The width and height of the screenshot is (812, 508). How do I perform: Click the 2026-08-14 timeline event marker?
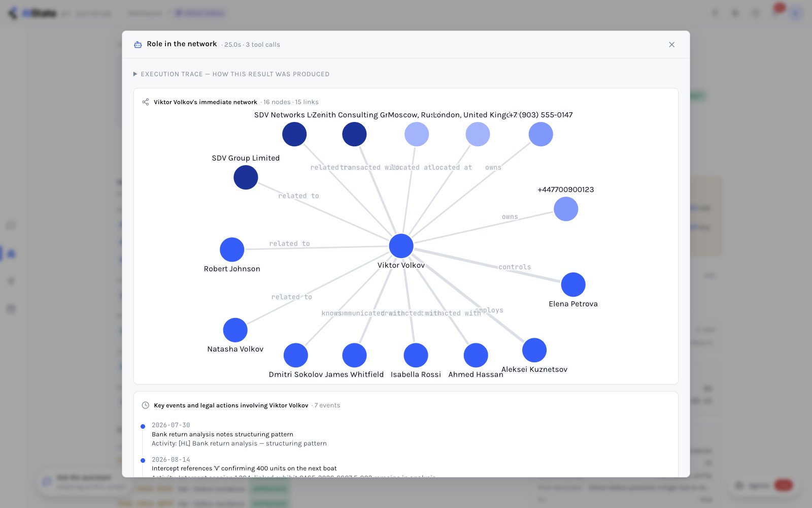[x=143, y=460]
